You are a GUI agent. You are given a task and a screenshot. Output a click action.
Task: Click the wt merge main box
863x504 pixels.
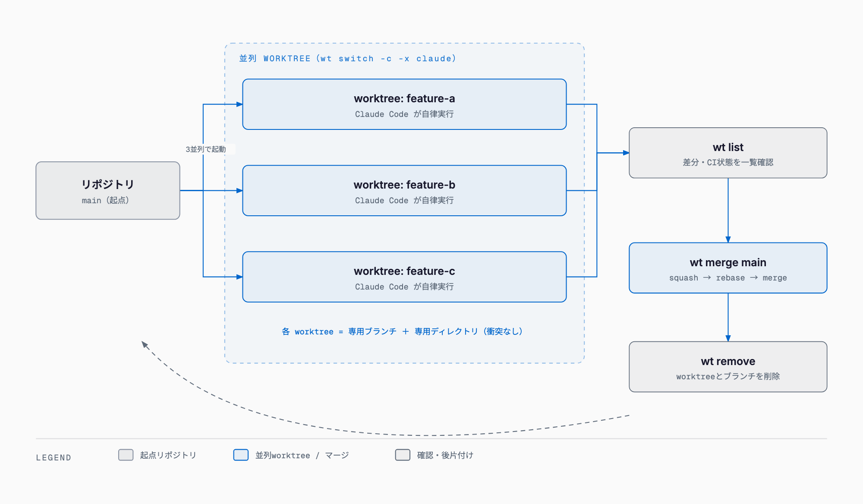click(728, 268)
